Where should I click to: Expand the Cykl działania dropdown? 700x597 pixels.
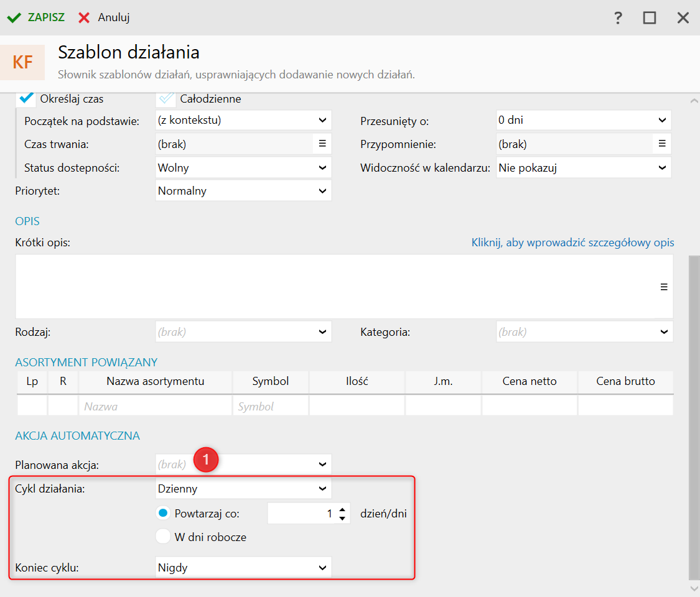point(322,489)
